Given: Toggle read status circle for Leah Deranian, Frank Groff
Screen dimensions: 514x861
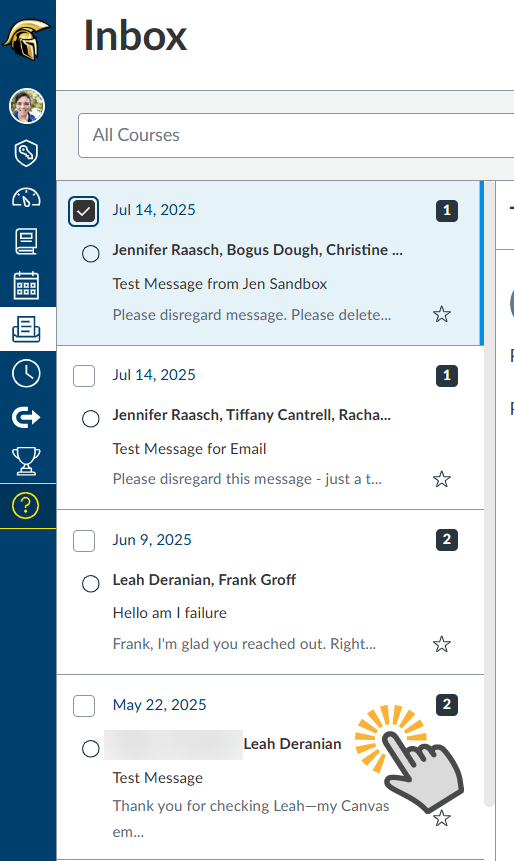Looking at the screenshot, I should click(x=91, y=584).
